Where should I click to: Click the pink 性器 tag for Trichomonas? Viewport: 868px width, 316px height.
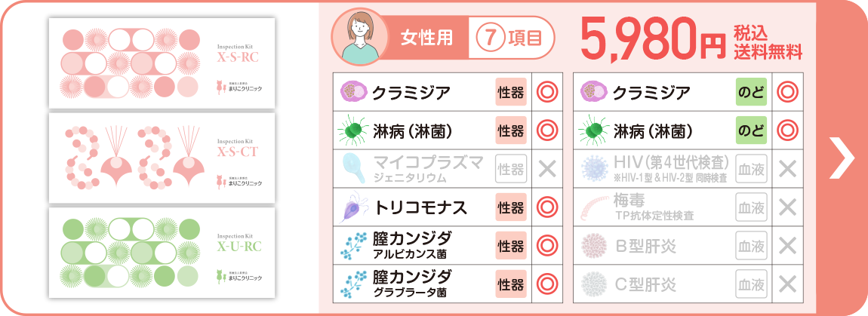click(x=511, y=207)
